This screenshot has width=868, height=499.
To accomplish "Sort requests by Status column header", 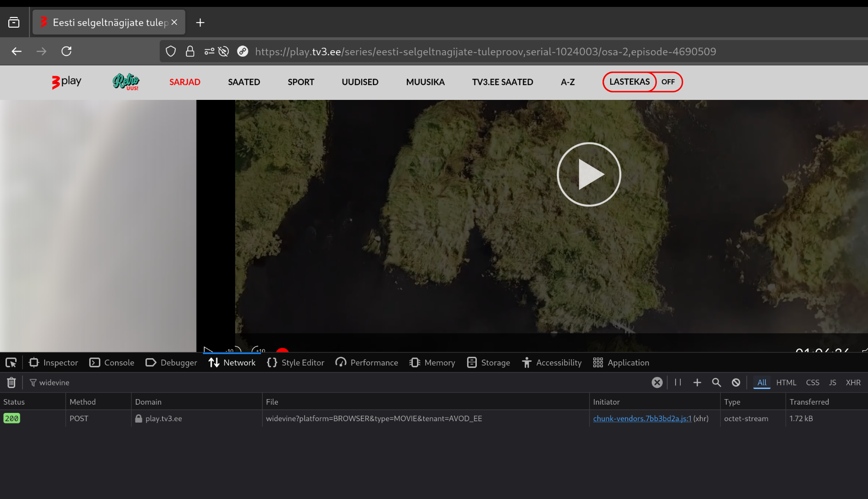I will click(x=14, y=402).
